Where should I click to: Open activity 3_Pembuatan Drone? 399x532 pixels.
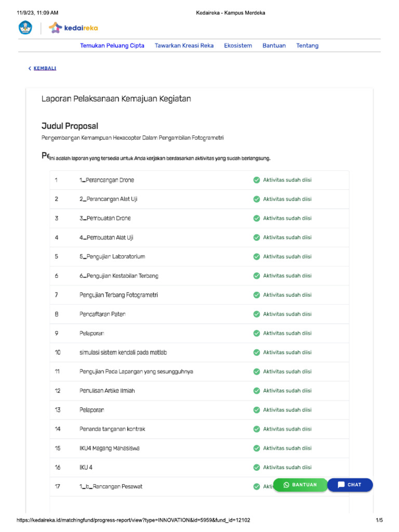click(105, 218)
